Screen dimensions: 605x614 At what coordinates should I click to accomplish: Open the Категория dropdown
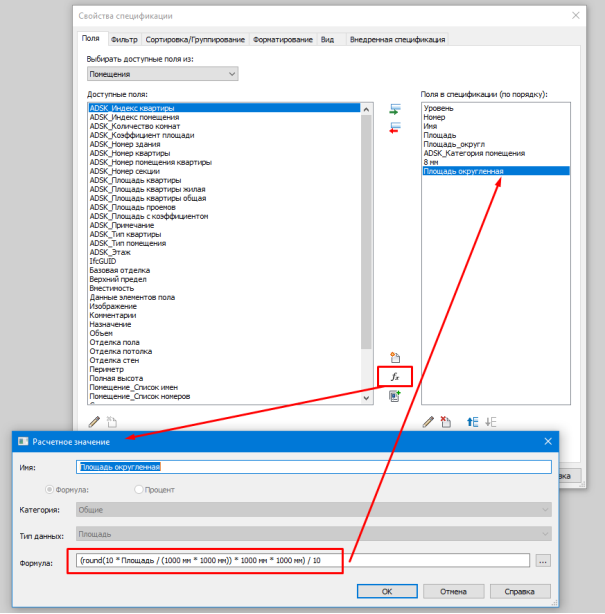tap(314, 509)
